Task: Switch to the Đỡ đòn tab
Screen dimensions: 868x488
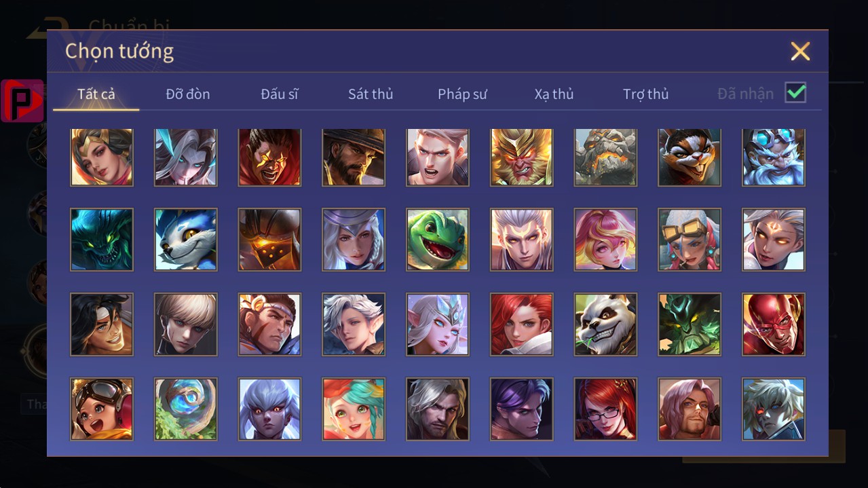Action: (188, 94)
